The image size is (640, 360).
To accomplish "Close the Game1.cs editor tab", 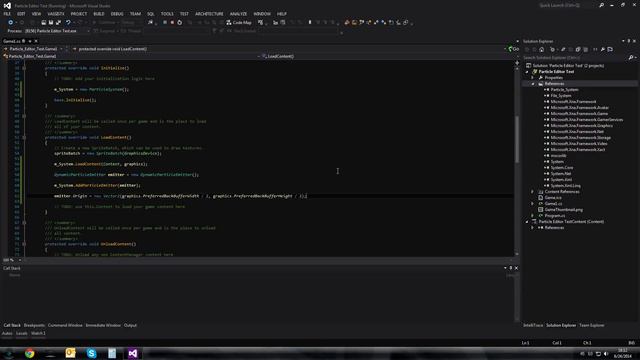I will (x=36, y=41).
